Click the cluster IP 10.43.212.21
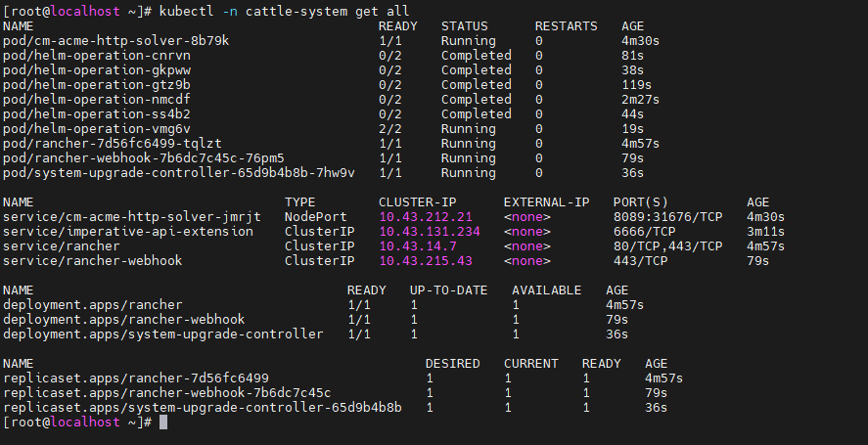This screenshot has width=868, height=445. click(x=426, y=216)
